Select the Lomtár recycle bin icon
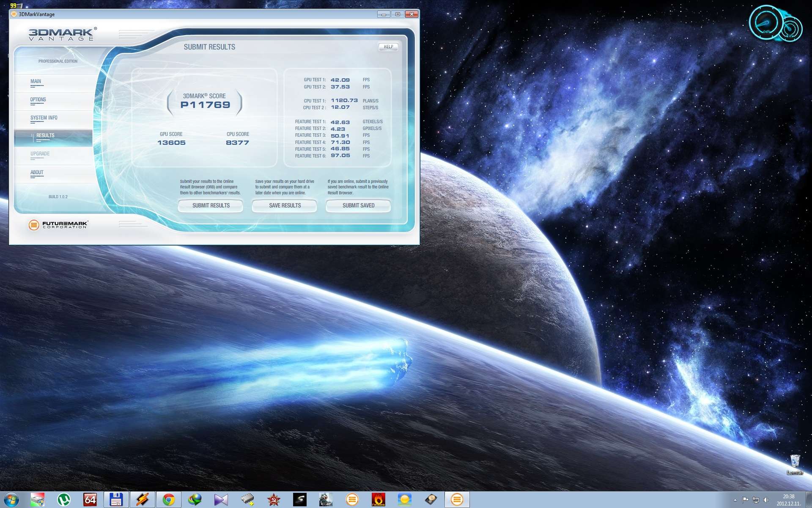This screenshot has width=812, height=508. pos(795,464)
